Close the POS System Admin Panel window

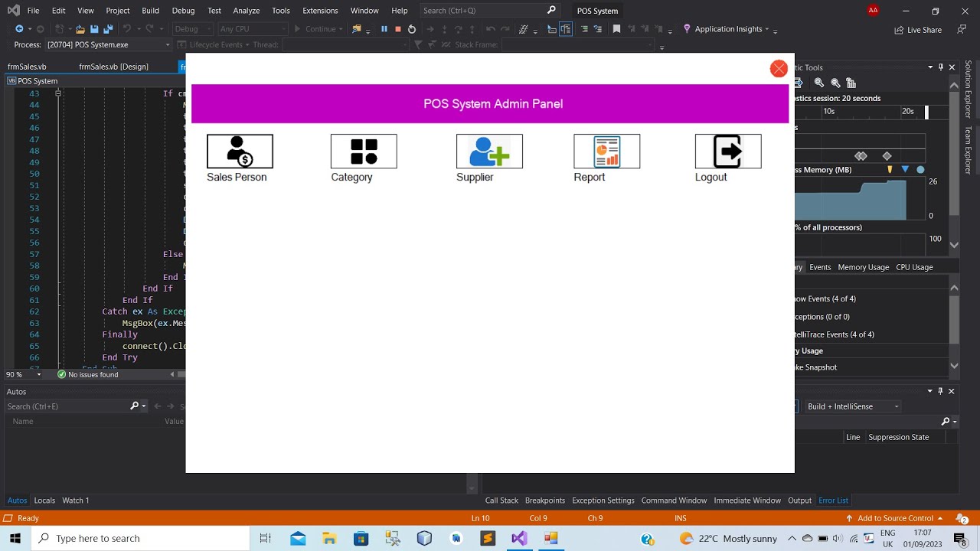tap(779, 69)
